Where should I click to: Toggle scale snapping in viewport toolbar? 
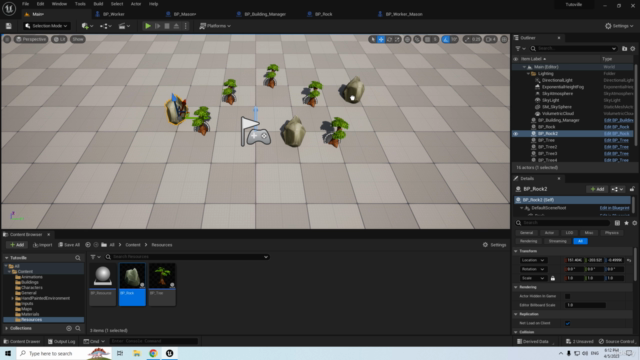pyautogui.click(x=467, y=39)
